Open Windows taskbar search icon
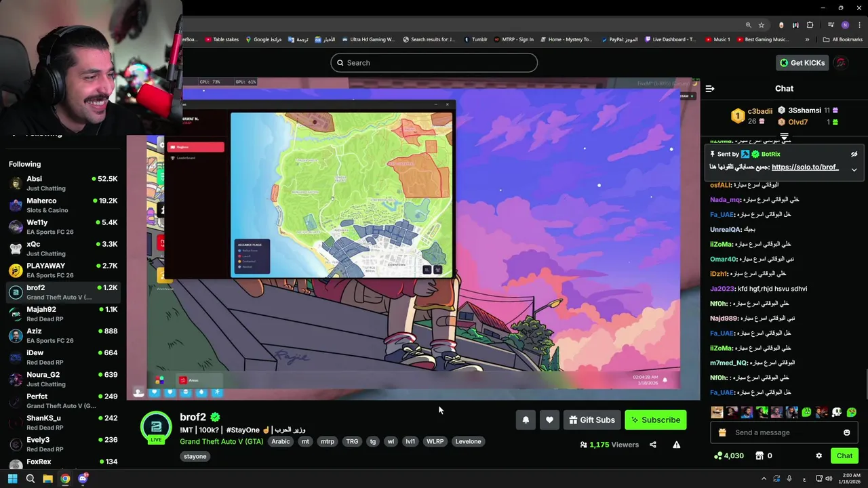The width and height of the screenshot is (868, 488). (30, 479)
